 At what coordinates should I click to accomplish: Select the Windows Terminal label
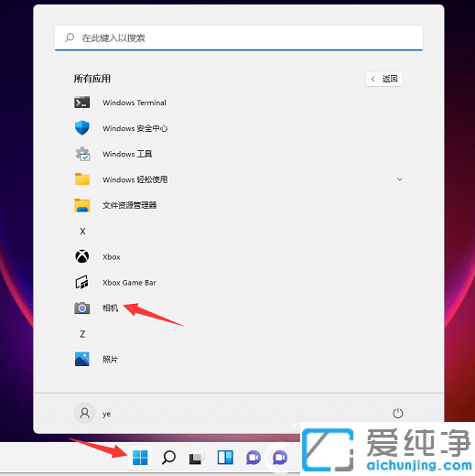135,103
